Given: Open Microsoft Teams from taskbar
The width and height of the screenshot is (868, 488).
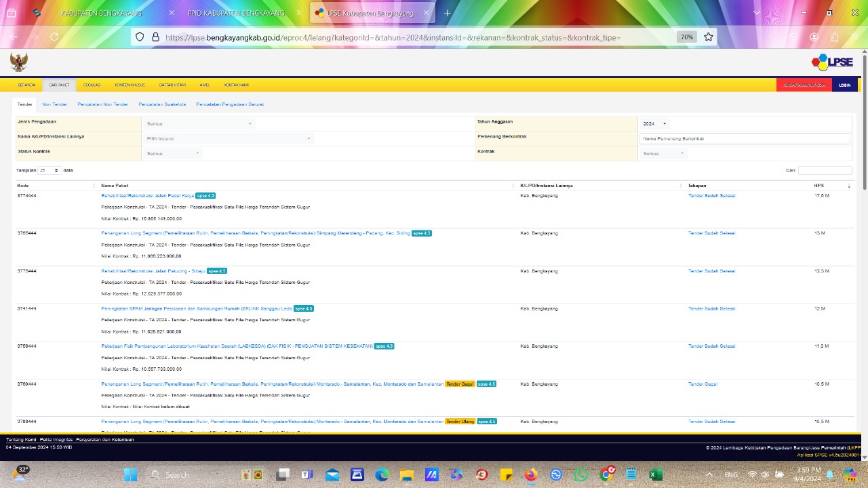Looking at the screenshot, I should [307, 474].
